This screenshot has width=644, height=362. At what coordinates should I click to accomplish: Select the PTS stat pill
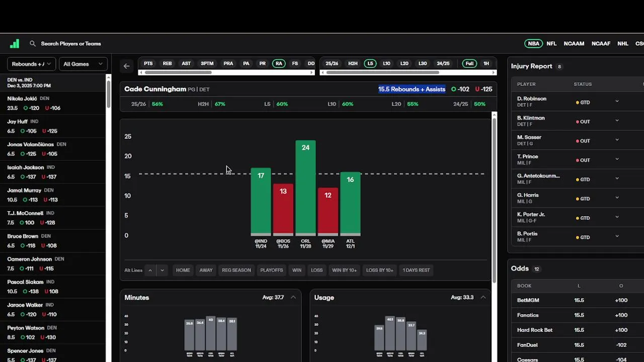tap(148, 64)
